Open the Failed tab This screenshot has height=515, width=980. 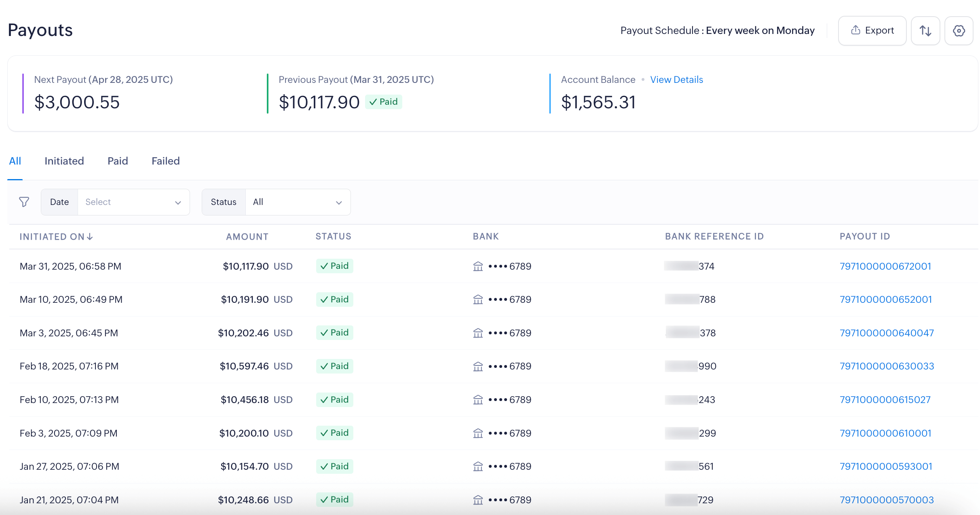pos(165,161)
